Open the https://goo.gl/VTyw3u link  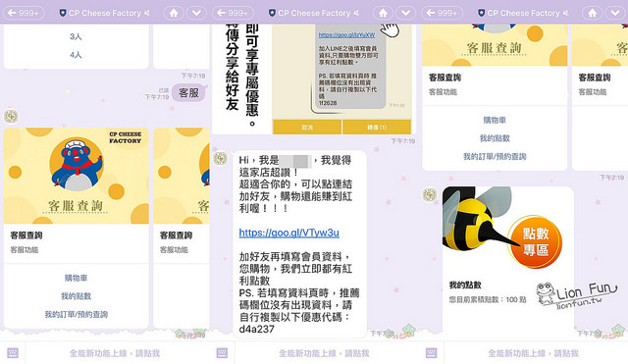[x=289, y=233]
